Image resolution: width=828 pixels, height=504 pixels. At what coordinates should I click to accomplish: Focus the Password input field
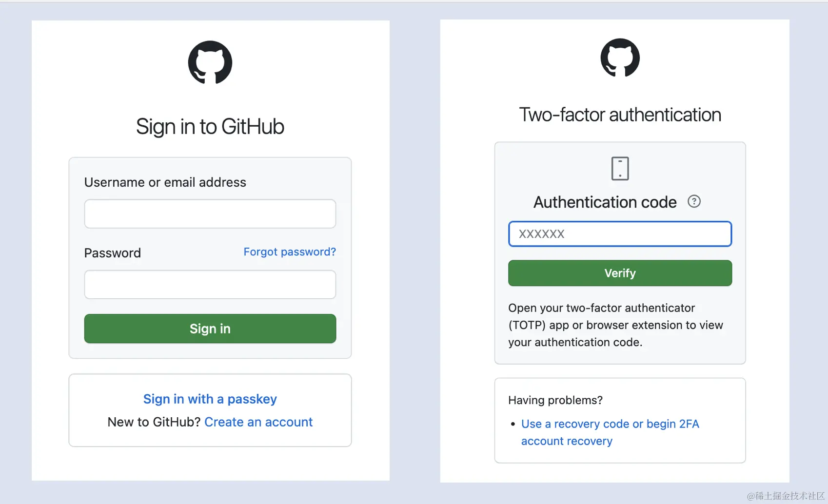pos(210,285)
